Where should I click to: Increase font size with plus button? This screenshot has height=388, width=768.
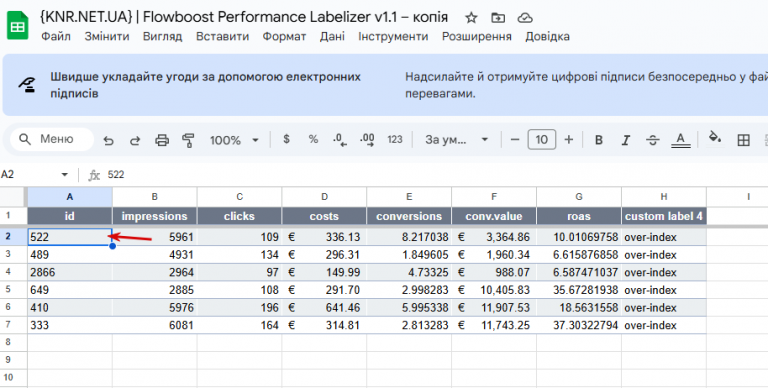(x=569, y=140)
